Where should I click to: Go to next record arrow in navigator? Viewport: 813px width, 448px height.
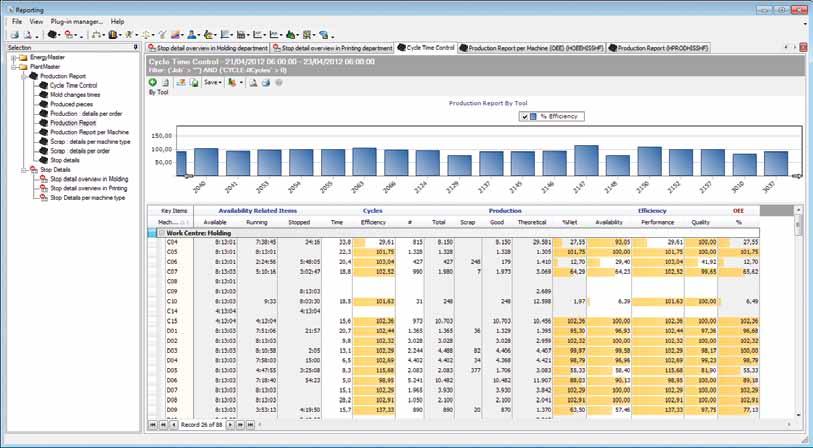tap(230, 425)
